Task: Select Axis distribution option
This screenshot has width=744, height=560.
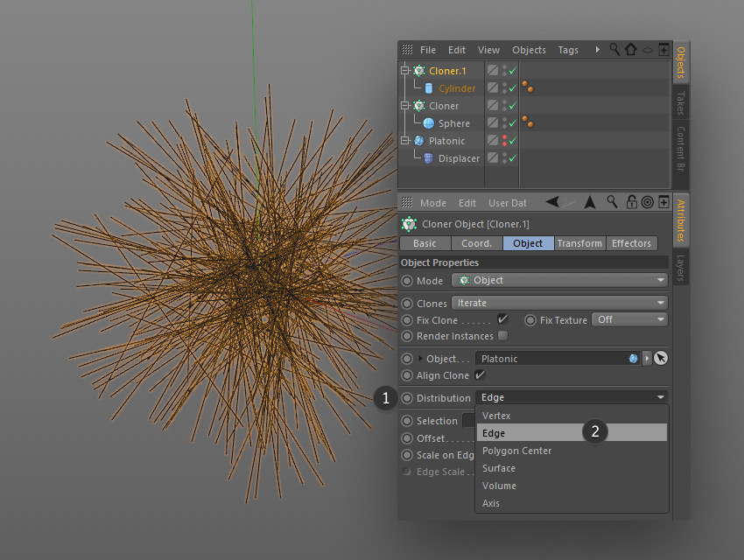Action: click(572, 503)
